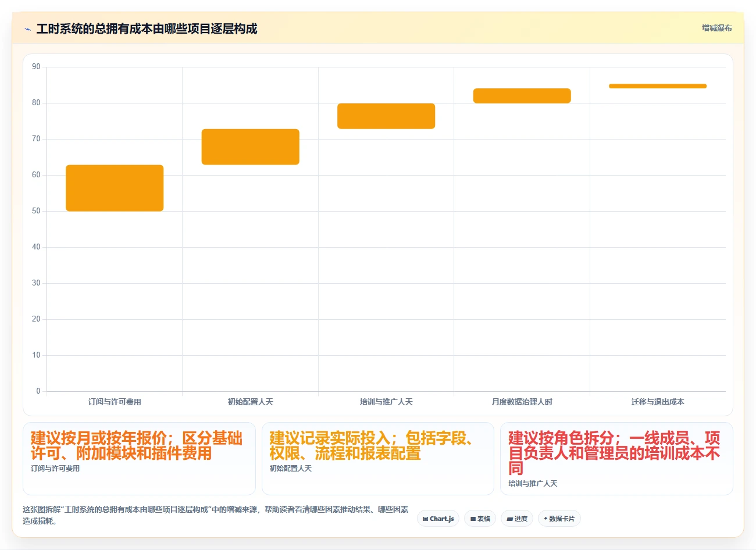Click the 月度数据治理人时 x-axis label
The image size is (756, 550).
522,402
